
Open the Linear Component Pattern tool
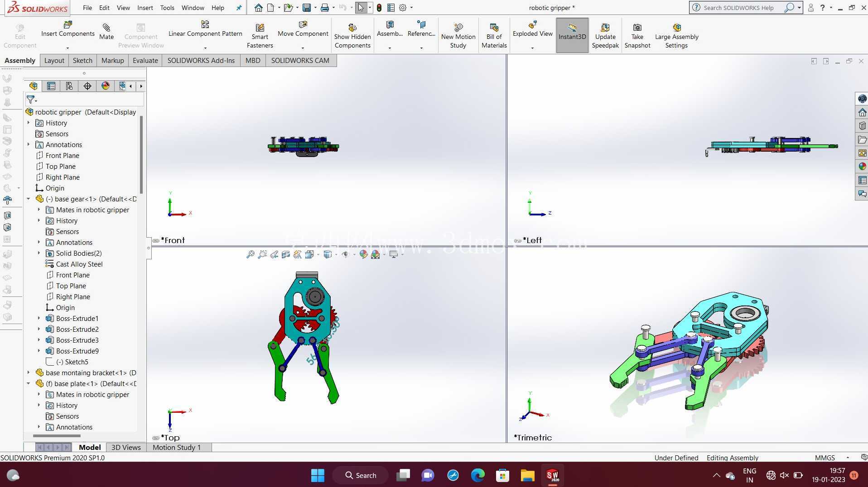tap(205, 29)
